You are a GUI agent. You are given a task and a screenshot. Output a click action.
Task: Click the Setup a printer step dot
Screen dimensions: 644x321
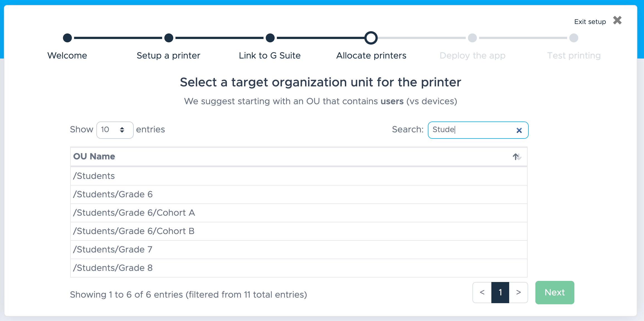[x=169, y=38]
